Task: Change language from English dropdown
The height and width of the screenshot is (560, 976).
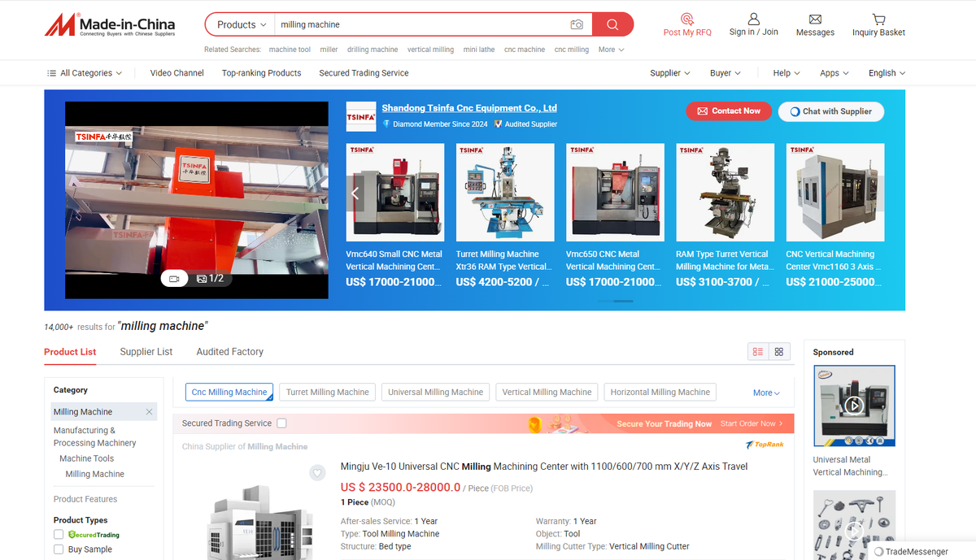Action: (887, 73)
